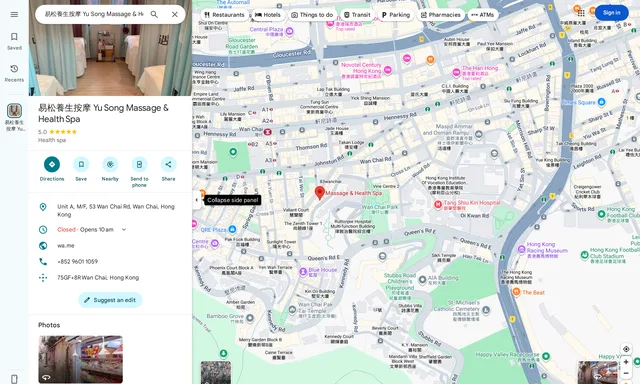Click Wan Chai MTR station icon

click(x=268, y=132)
